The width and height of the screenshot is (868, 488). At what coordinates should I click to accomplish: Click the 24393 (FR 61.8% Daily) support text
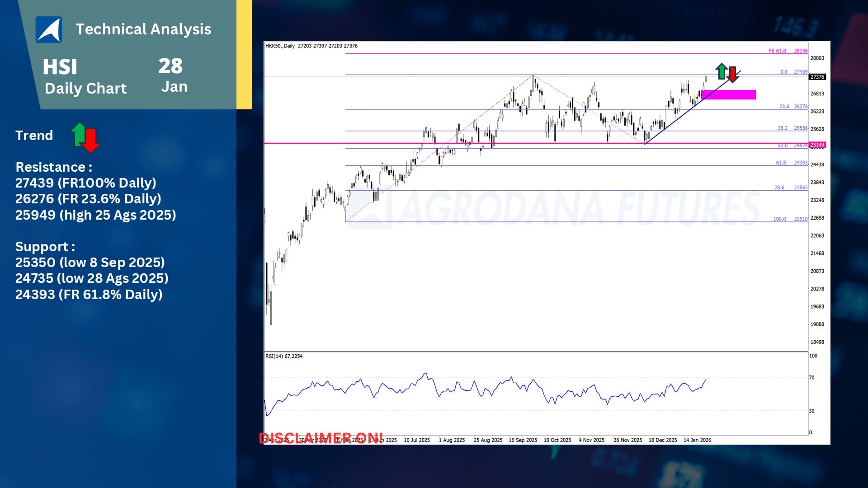click(x=89, y=295)
